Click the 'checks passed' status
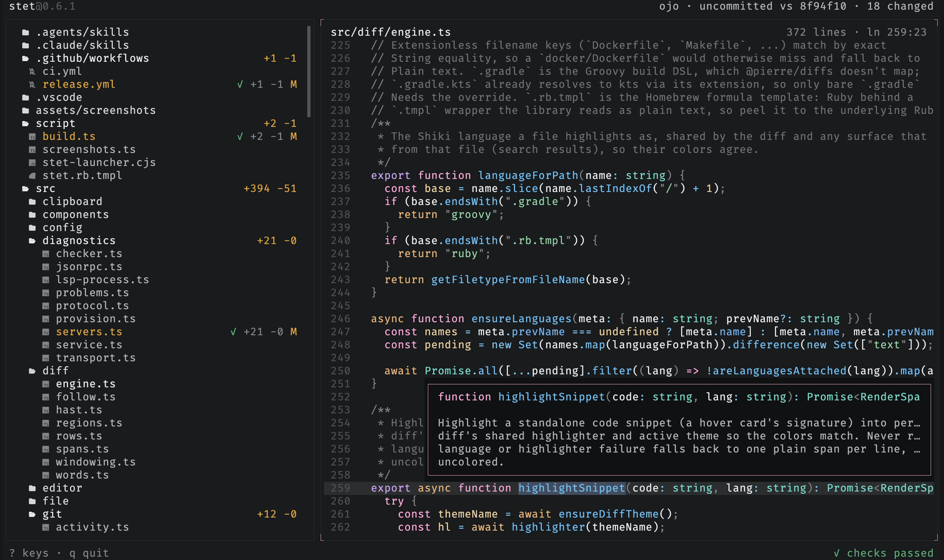This screenshot has height=560, width=944. point(883,553)
